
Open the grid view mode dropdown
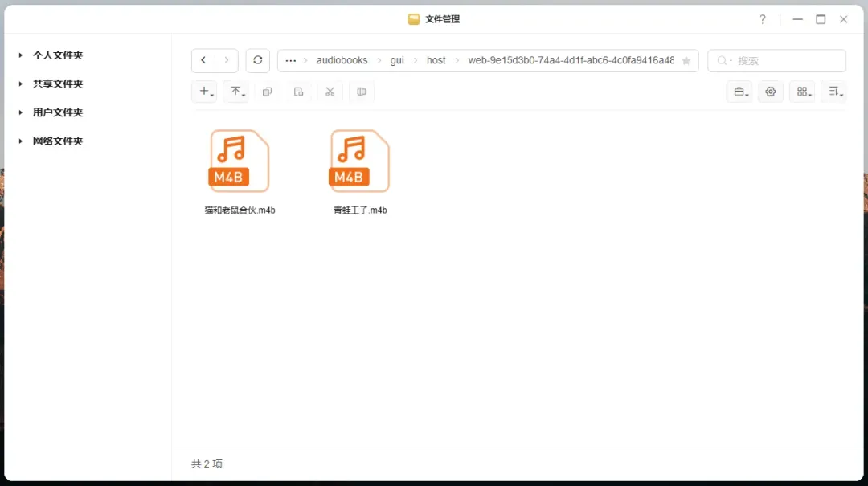[803, 92]
